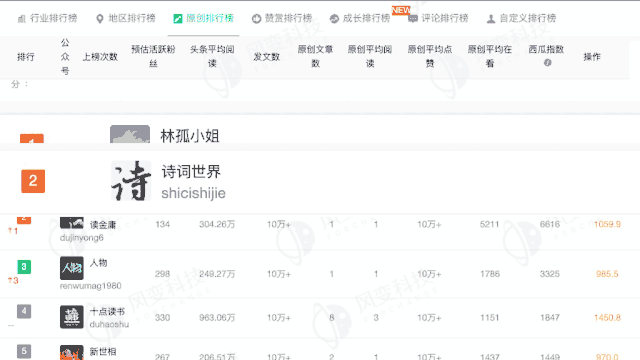Click the 西瓜指数 info icon

pyautogui.click(x=547, y=62)
